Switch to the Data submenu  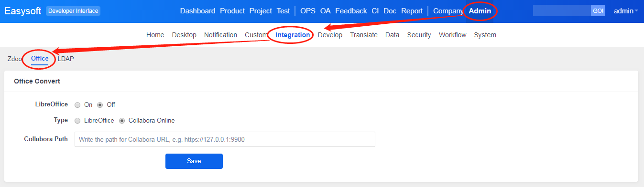(392, 35)
